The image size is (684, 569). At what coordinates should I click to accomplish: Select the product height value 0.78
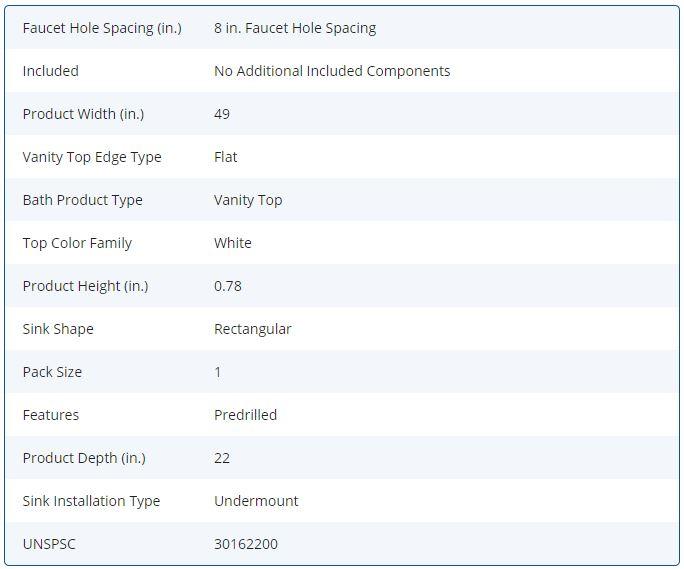tap(228, 286)
